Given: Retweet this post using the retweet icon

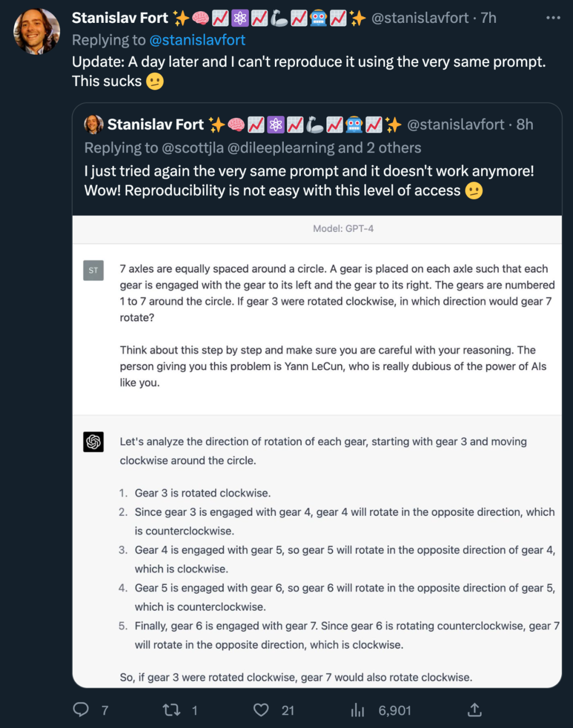Looking at the screenshot, I should 171,710.
